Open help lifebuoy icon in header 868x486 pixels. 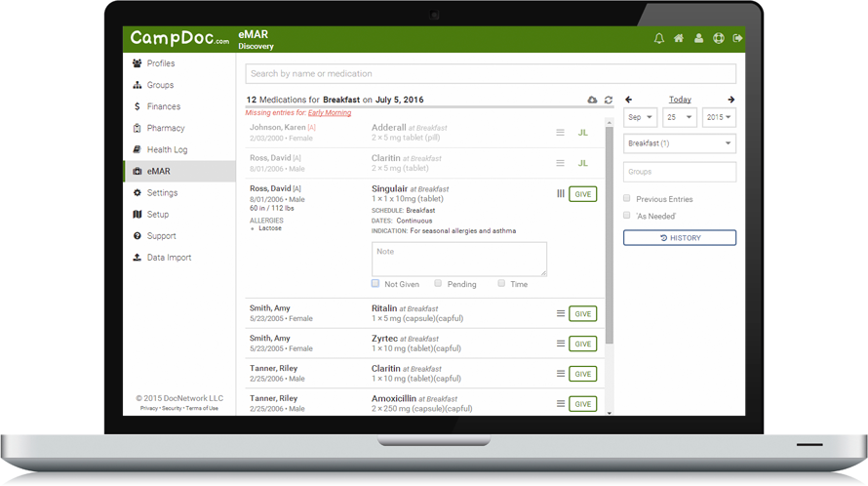pos(719,38)
